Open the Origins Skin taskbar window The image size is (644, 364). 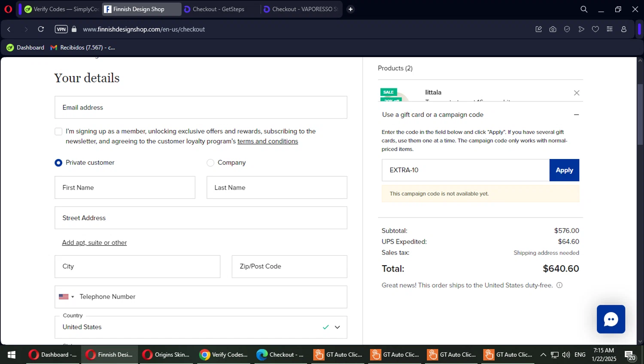pyautogui.click(x=166, y=355)
